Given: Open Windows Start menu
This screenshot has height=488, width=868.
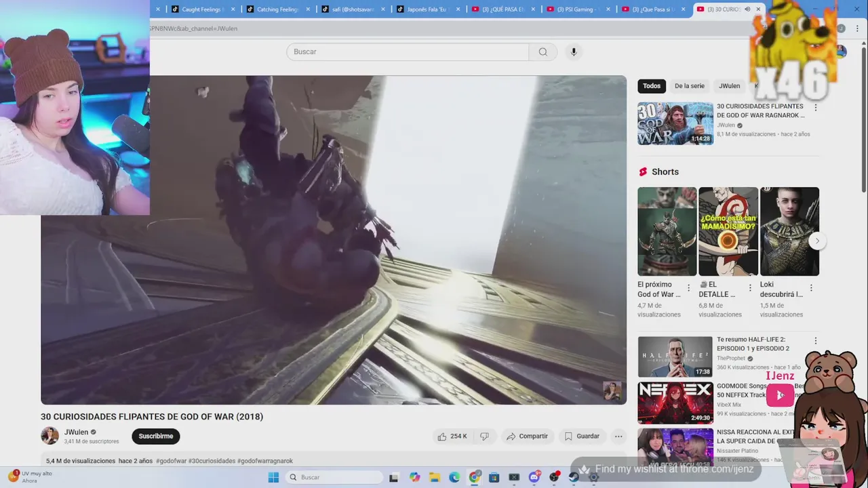Looking at the screenshot, I should (x=273, y=477).
